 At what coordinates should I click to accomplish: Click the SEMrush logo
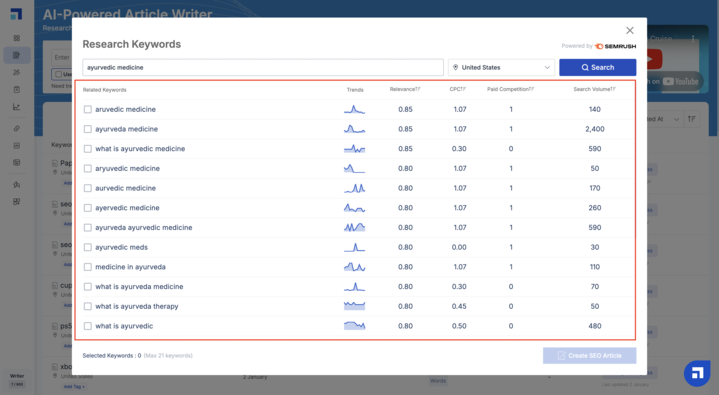click(615, 46)
